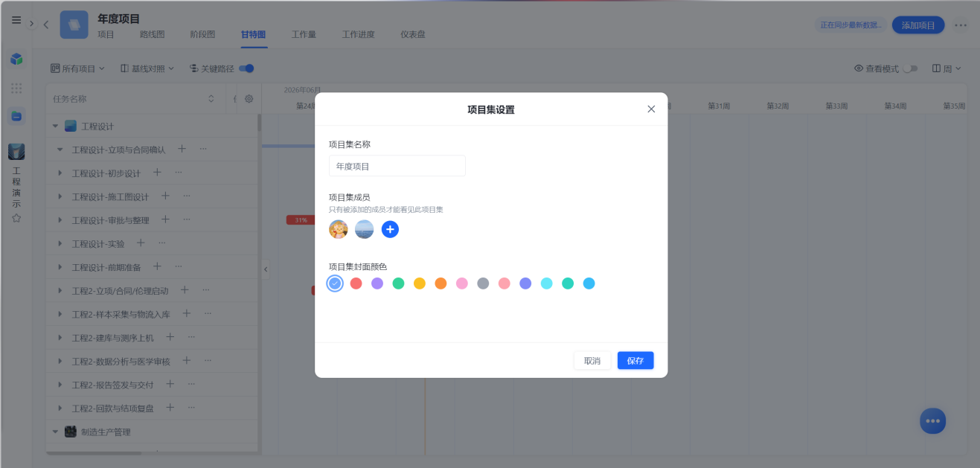
Task: Collapse the 制造生产管理 project group
Action: [x=55, y=432]
